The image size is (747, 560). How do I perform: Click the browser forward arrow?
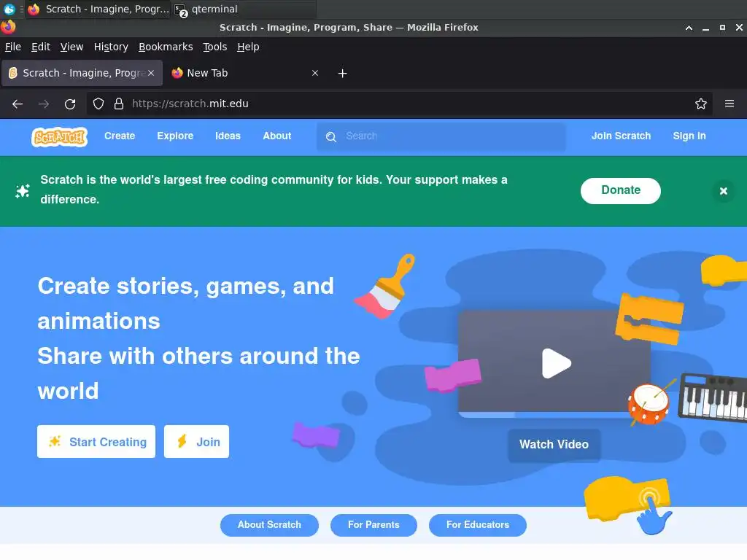[44, 104]
